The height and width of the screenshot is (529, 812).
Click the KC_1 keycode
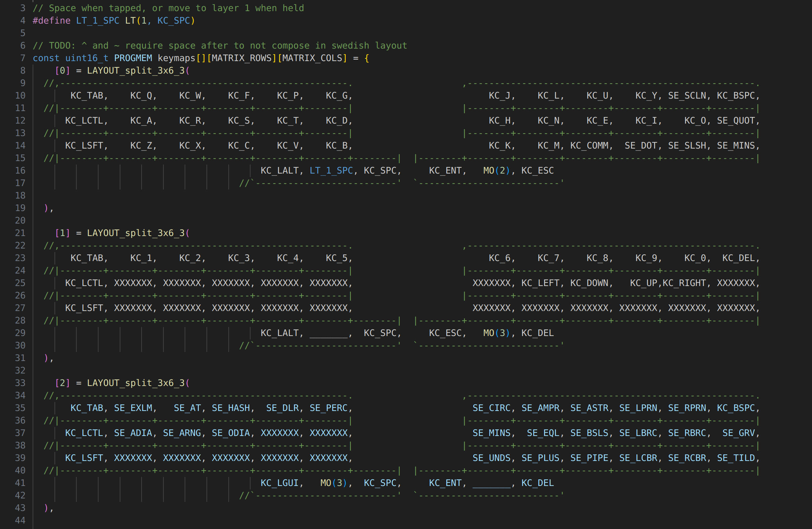(x=141, y=258)
